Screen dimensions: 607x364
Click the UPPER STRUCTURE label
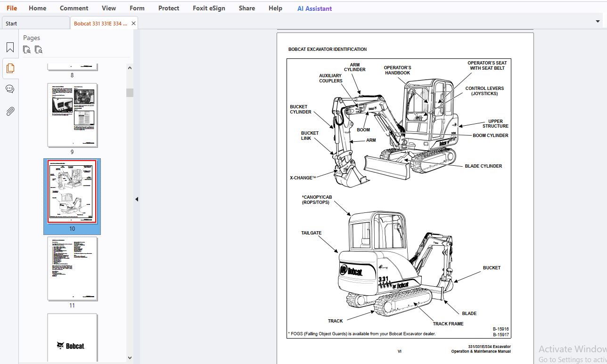point(495,124)
